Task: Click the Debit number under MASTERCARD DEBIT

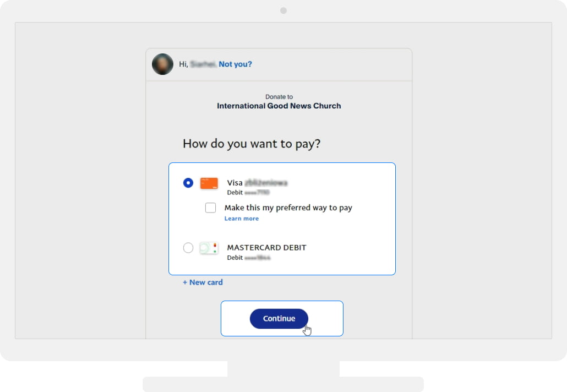Action: [248, 258]
